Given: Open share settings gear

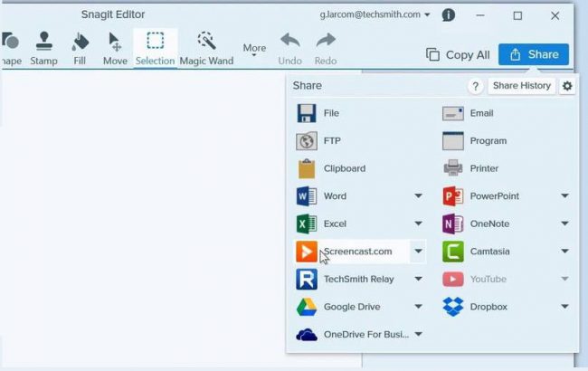Looking at the screenshot, I should (567, 86).
